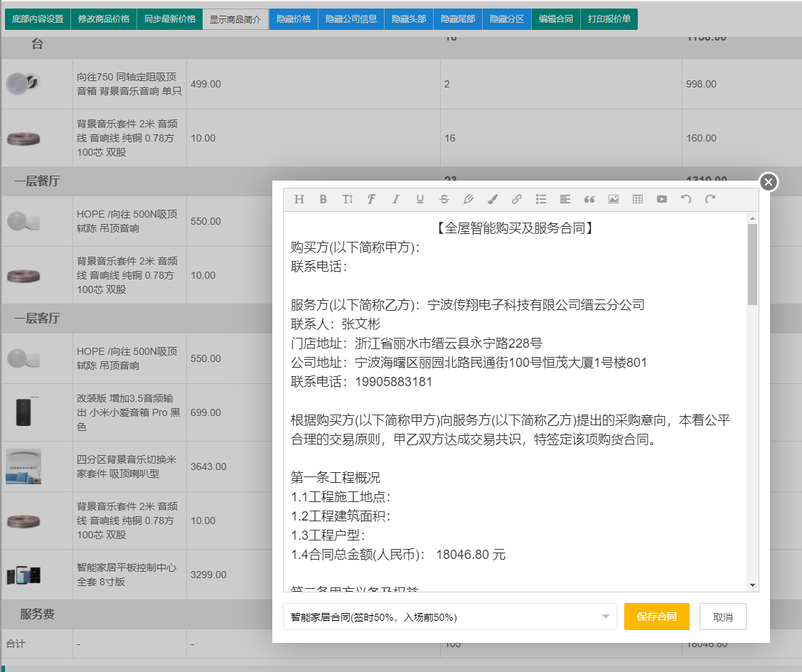This screenshot has height=672, width=802.
Task: Select 打印报价单 in top bar
Action: tap(609, 19)
